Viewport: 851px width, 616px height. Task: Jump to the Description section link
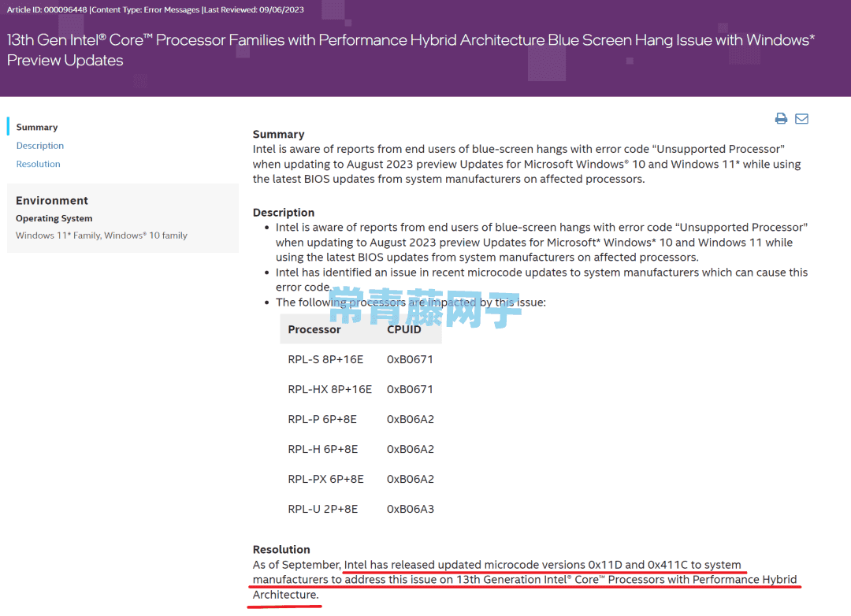click(x=40, y=146)
